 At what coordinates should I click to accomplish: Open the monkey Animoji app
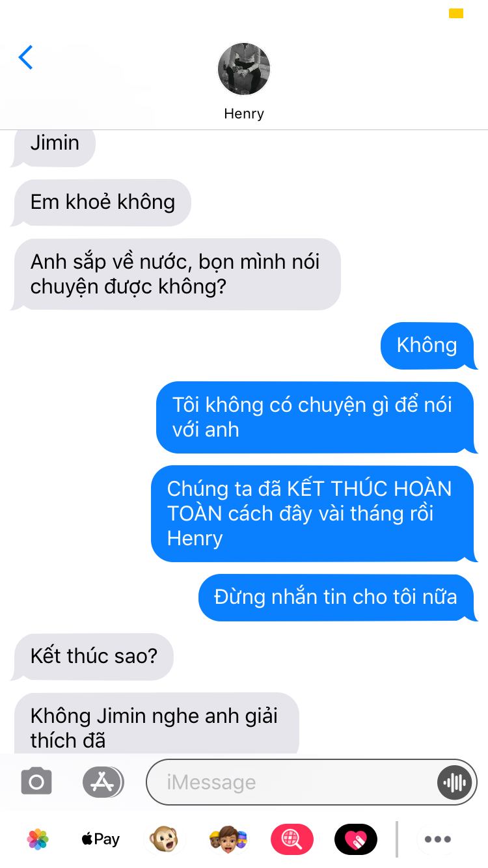(x=163, y=839)
